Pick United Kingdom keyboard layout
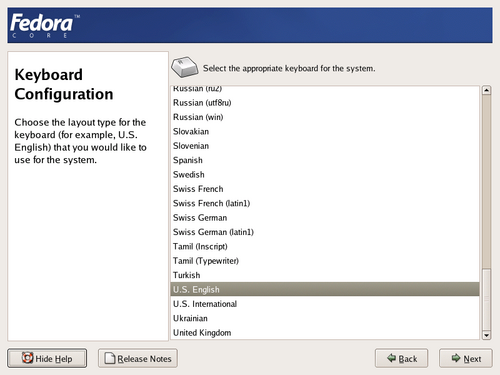This screenshot has width=500, height=375. [x=325, y=332]
